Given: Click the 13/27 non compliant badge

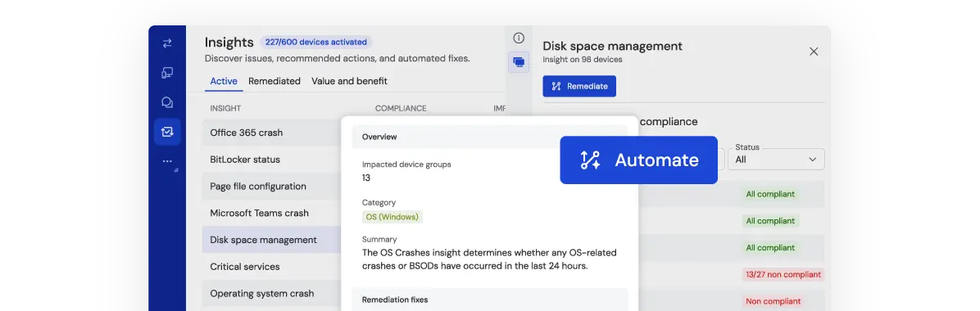Looking at the screenshot, I should 783,274.
